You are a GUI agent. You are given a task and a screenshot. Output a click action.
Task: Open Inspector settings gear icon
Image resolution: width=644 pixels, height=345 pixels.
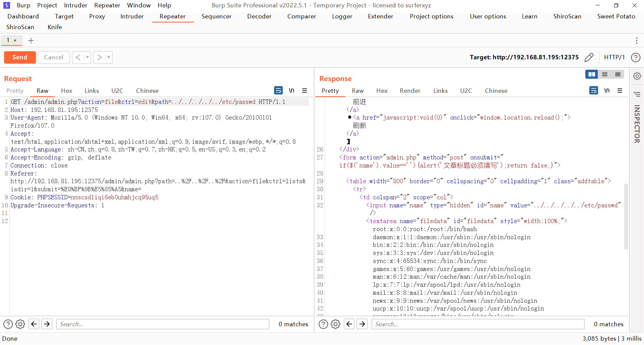pos(637,76)
